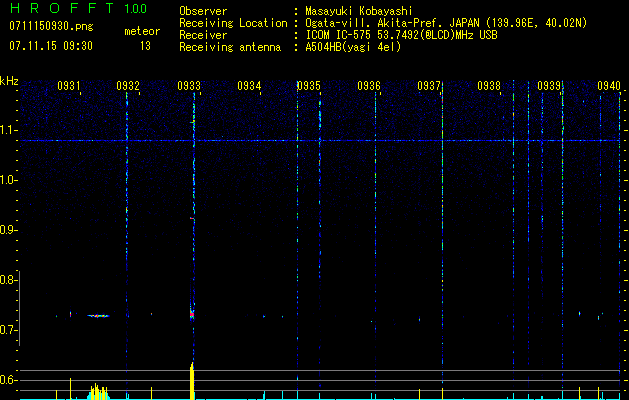Click the 0.7 kHz axis label
629x400 pixels.
click(x=8, y=330)
